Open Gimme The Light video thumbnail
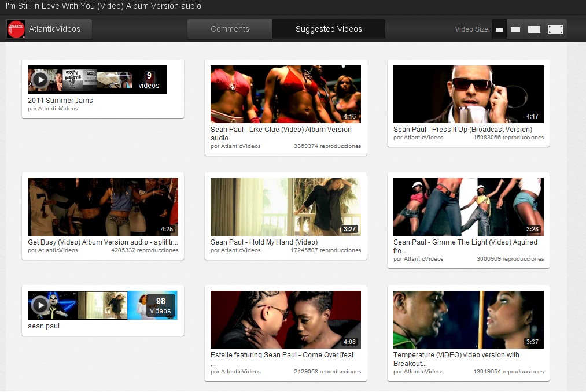This screenshot has width=586, height=392. click(x=468, y=207)
